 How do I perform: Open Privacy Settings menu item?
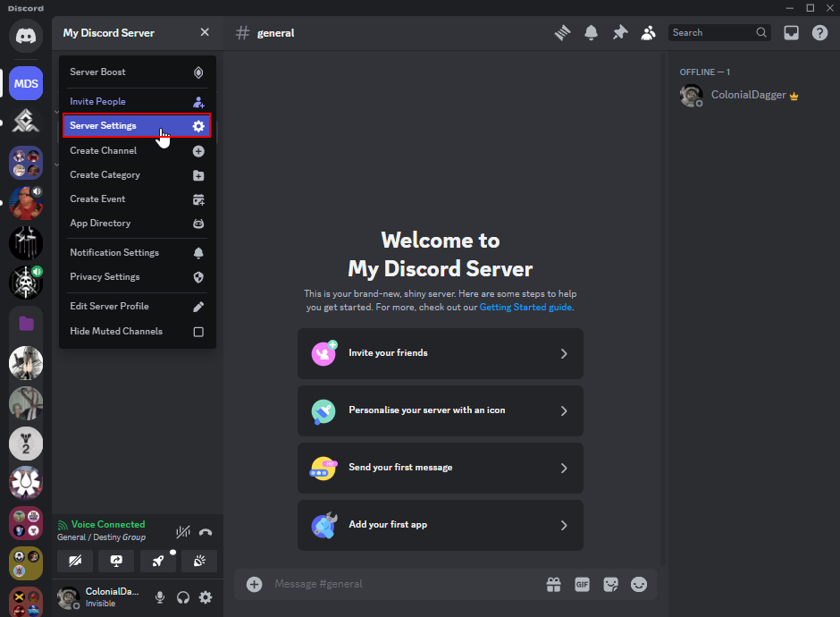[x=137, y=276]
